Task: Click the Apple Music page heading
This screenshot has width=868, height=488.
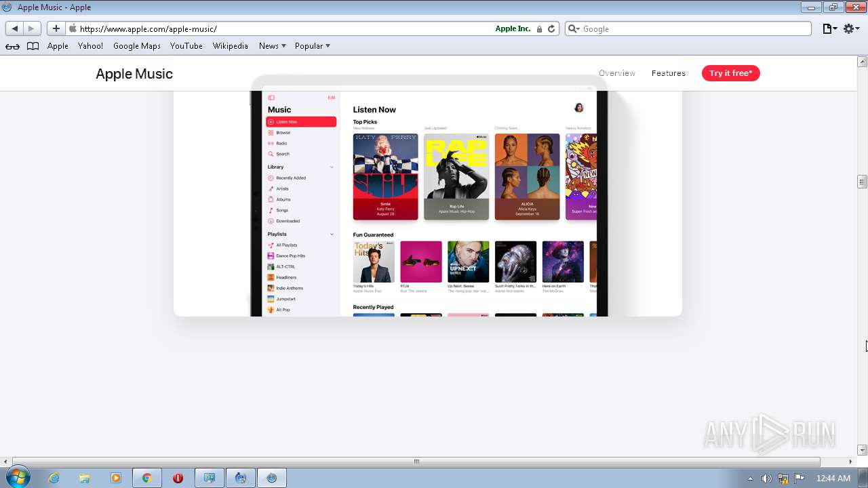Action: pos(134,74)
